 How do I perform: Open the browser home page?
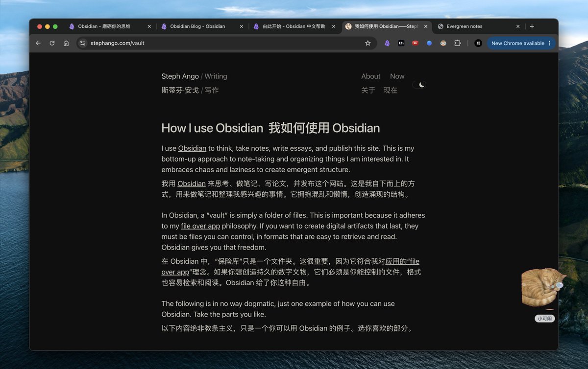coord(66,43)
